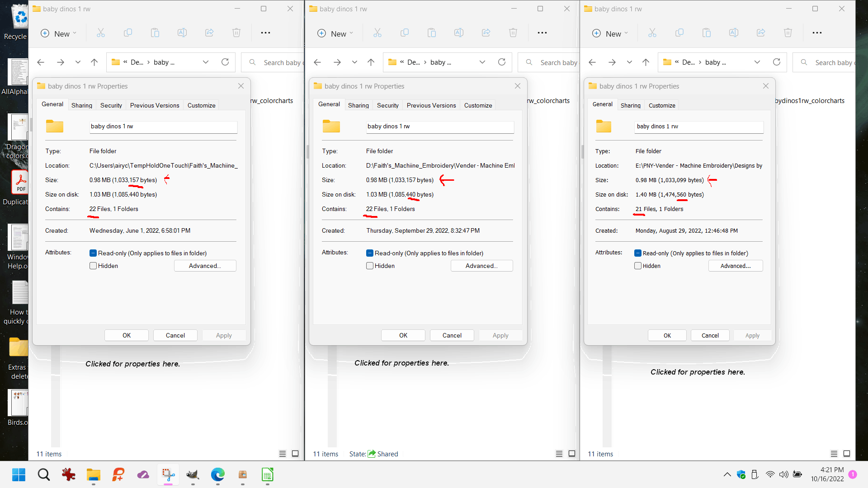868x488 pixels.
Task: Click Paste icon in right Explorer window
Action: [707, 33]
